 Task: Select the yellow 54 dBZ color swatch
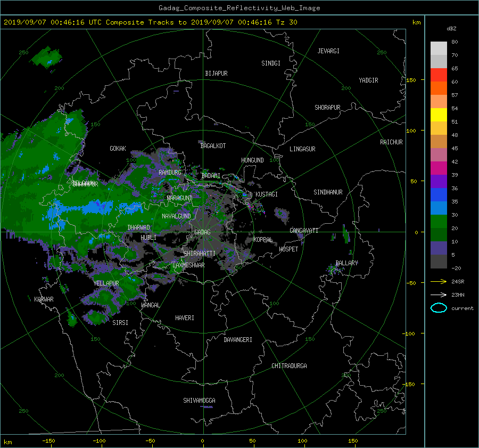tap(439, 115)
